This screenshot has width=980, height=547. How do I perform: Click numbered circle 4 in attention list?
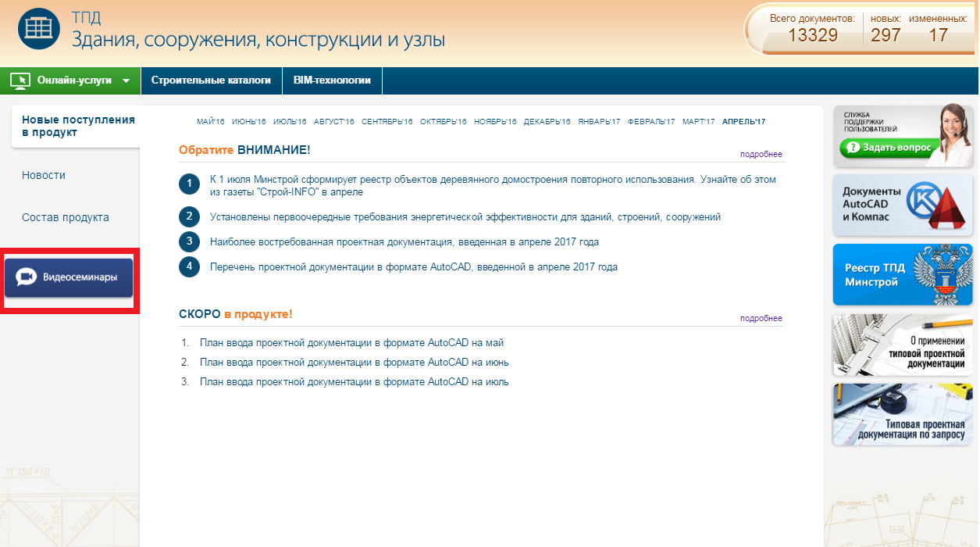[189, 267]
